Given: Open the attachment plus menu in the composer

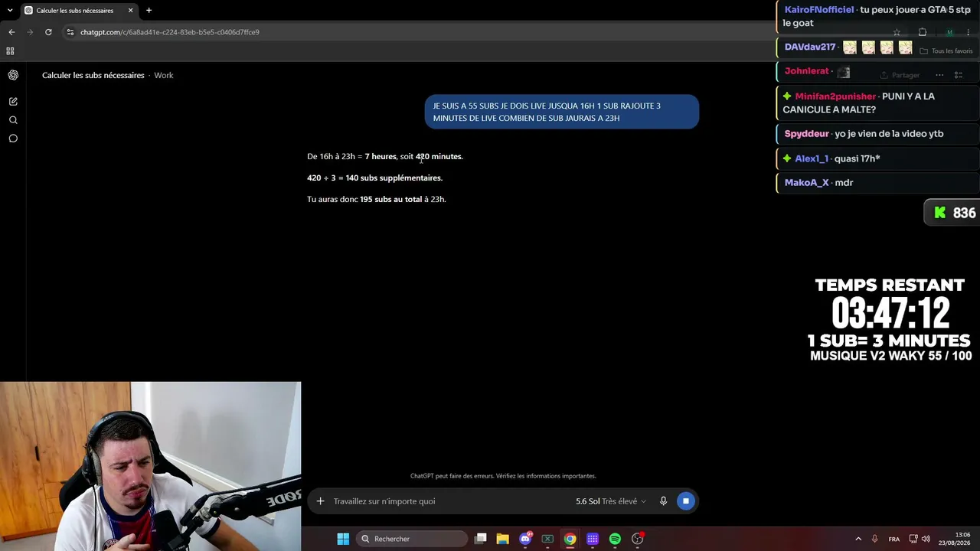Looking at the screenshot, I should [321, 501].
